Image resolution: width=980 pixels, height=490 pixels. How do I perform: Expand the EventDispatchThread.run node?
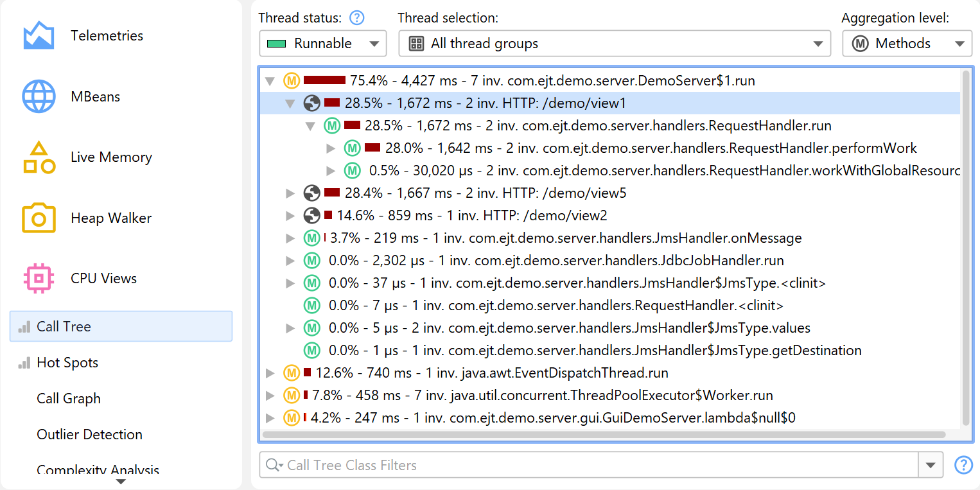tap(270, 372)
